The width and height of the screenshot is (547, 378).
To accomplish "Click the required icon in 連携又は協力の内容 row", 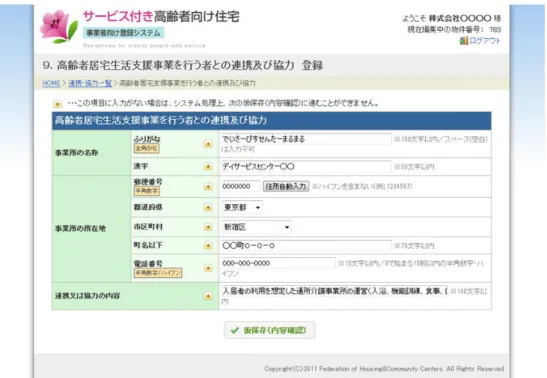I will click(208, 296).
